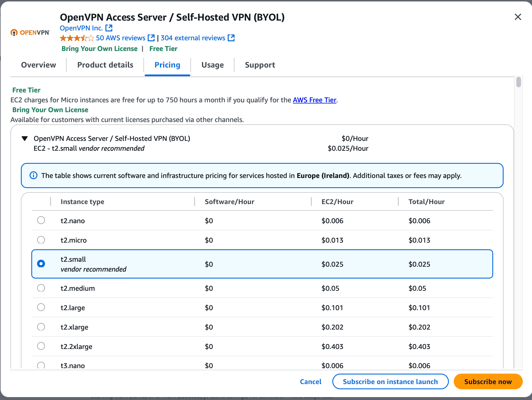Open the Usage tab

(x=212, y=65)
